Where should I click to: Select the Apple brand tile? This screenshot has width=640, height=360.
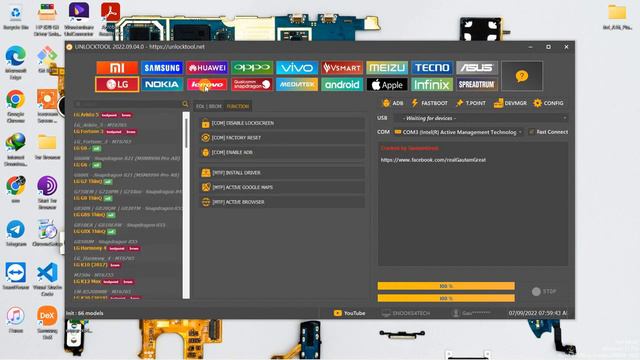click(387, 84)
